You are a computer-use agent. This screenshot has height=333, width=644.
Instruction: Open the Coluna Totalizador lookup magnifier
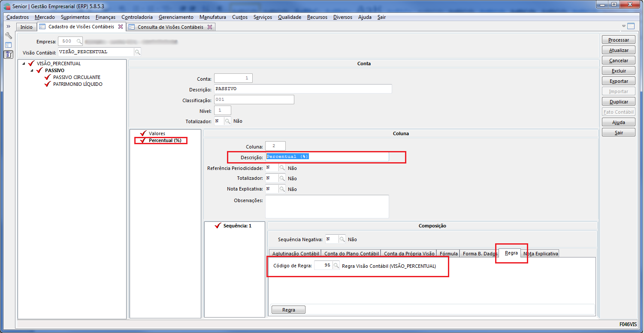click(282, 178)
